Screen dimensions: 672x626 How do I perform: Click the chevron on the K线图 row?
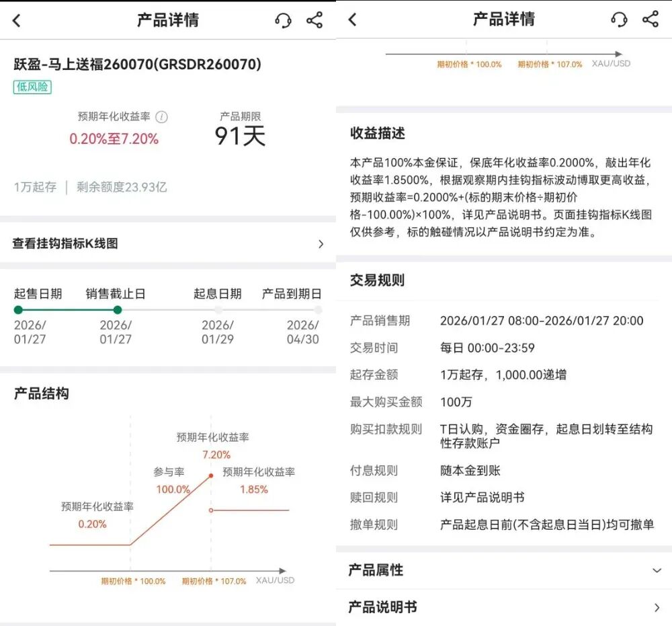pos(321,244)
